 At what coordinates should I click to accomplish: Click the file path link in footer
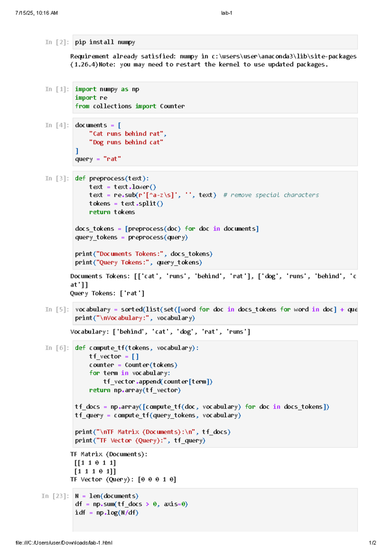64,543
